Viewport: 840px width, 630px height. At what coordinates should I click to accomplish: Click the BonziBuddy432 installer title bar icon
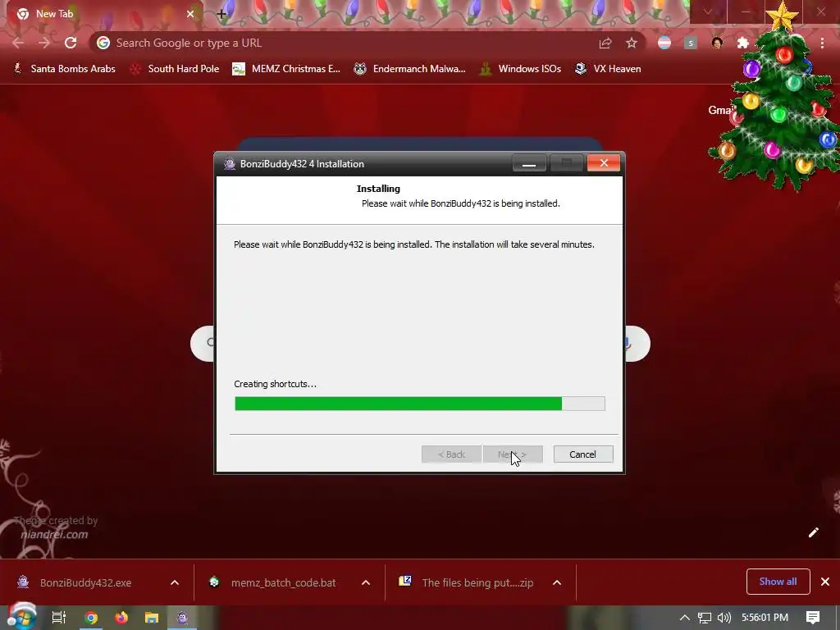(x=230, y=164)
